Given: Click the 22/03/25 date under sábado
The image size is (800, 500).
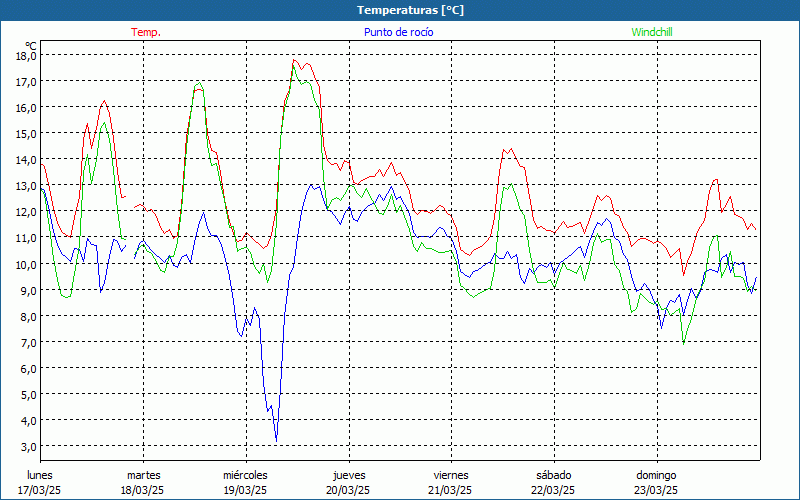Looking at the screenshot, I should coord(553,490).
